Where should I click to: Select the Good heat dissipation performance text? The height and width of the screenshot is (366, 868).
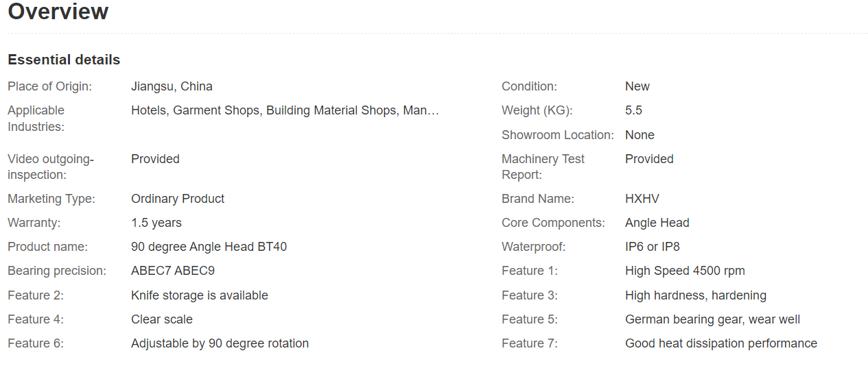pos(720,343)
